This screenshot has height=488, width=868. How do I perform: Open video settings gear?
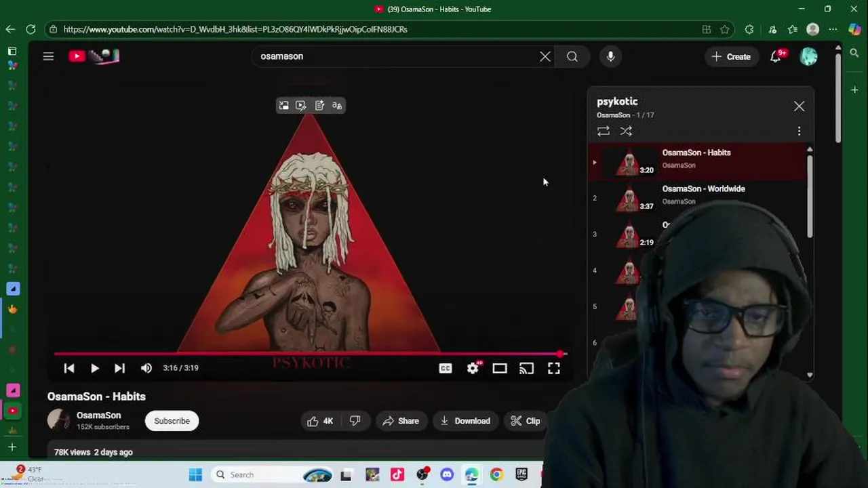click(x=473, y=368)
